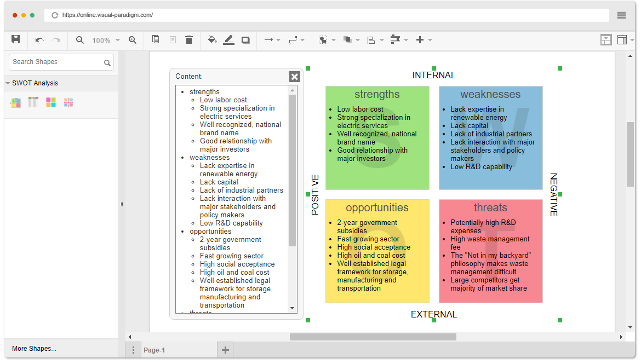Toggle the split panel view icon

coord(606,39)
